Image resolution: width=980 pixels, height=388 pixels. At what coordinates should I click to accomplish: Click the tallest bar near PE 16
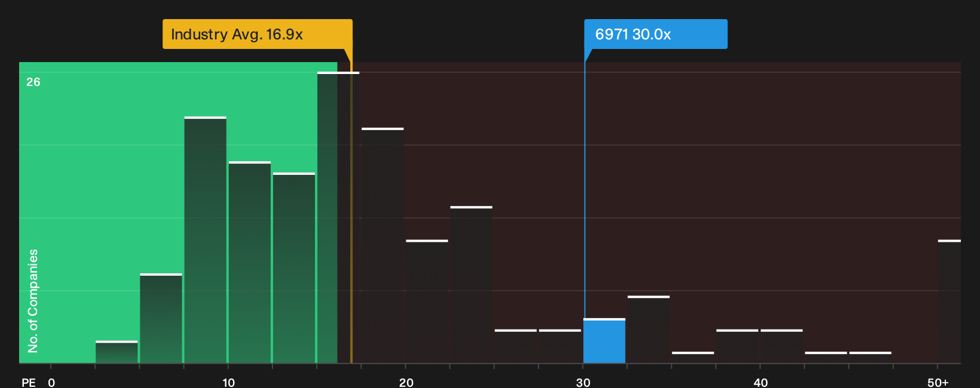coord(338,217)
